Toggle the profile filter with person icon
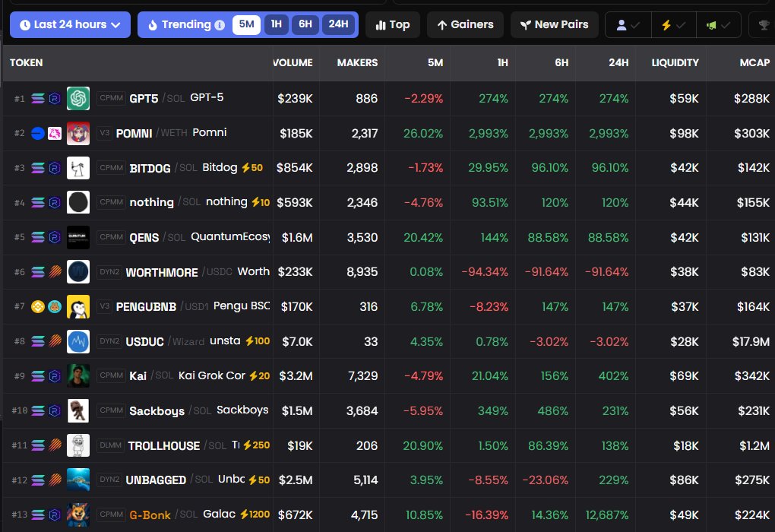Viewport: 775px width, 532px height. pos(628,25)
